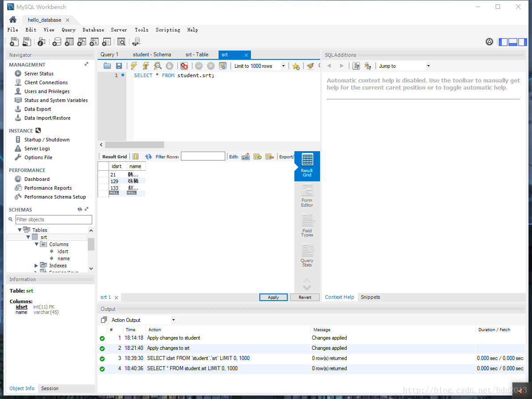
Task: Create new view toolbar icon
Action: point(82,42)
